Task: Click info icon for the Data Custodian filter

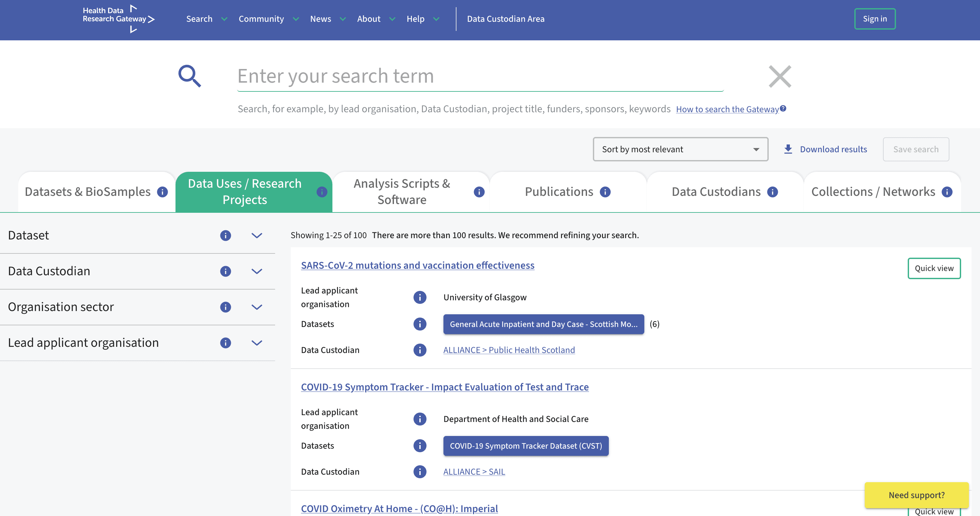Action: (x=226, y=271)
